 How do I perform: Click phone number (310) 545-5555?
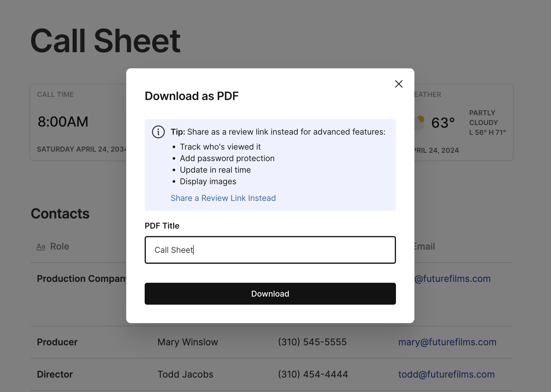coord(312,342)
